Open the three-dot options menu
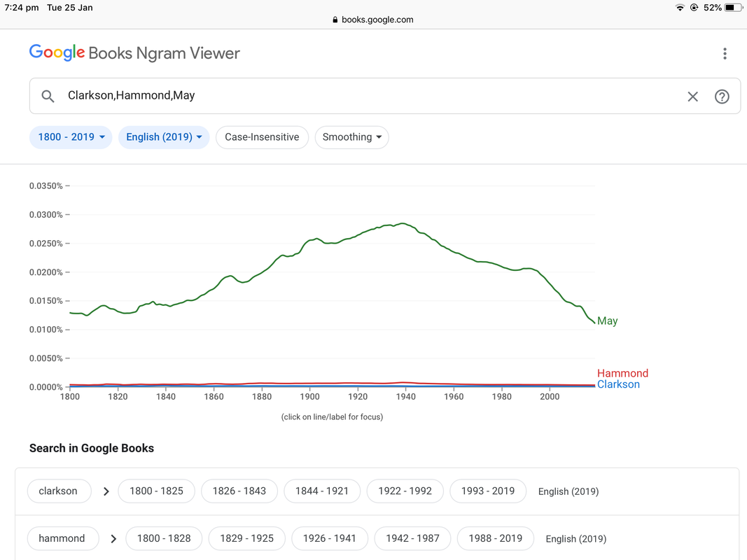This screenshot has height=560, width=747. (725, 53)
